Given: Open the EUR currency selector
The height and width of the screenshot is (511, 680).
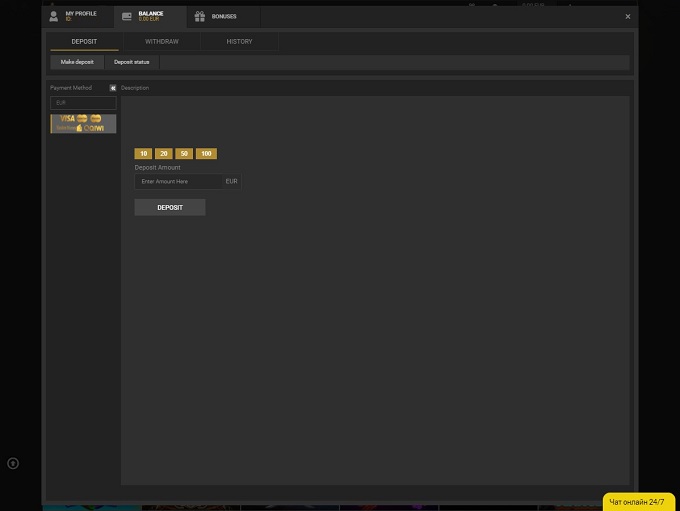Looking at the screenshot, I should [x=83, y=102].
